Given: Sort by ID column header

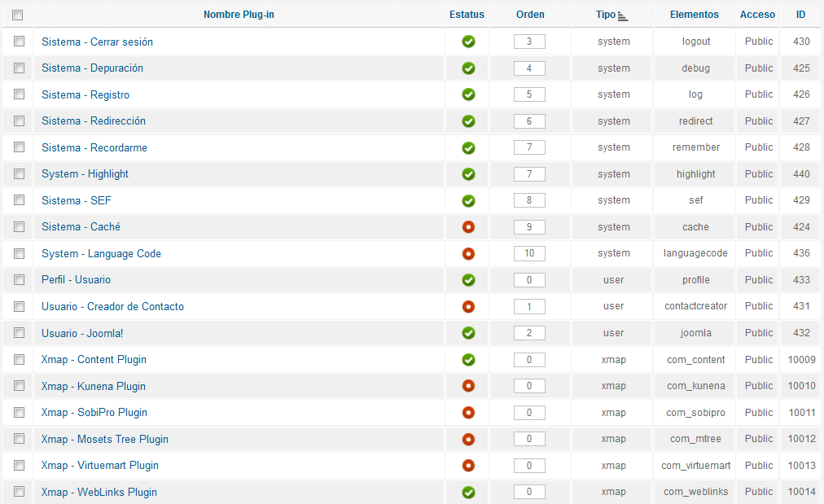Looking at the screenshot, I should (x=800, y=15).
